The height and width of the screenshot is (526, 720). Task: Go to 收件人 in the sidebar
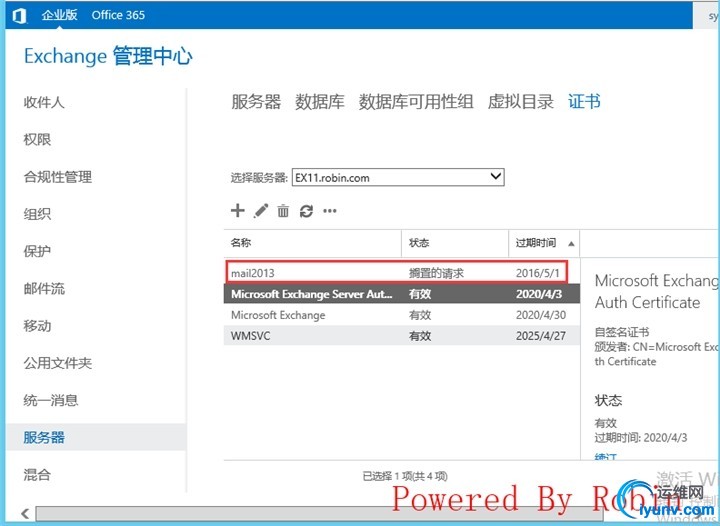tap(44, 102)
